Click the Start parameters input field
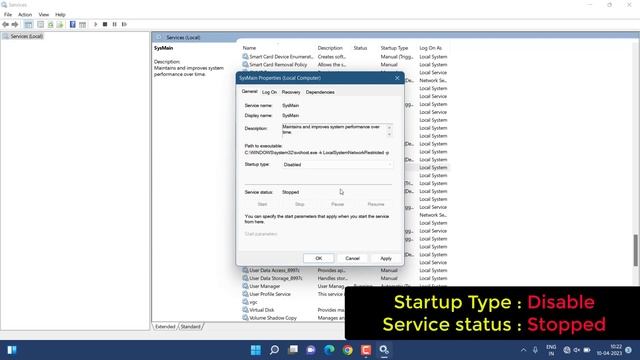Viewport: 640px width, 360px height. pos(337,234)
